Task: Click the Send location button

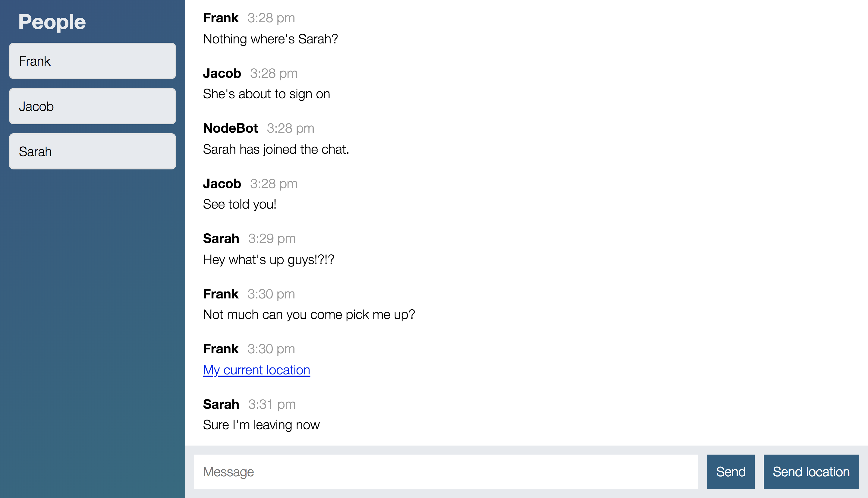Action: (x=810, y=472)
